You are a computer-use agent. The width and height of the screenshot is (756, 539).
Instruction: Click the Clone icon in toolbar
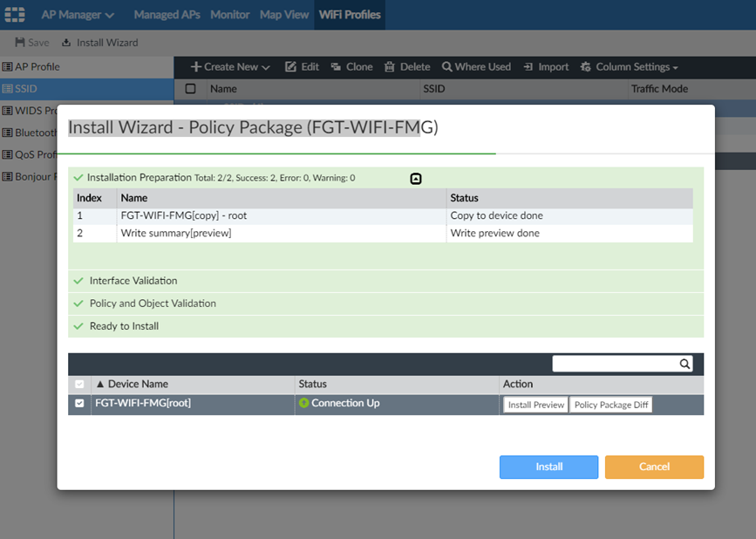click(x=336, y=67)
